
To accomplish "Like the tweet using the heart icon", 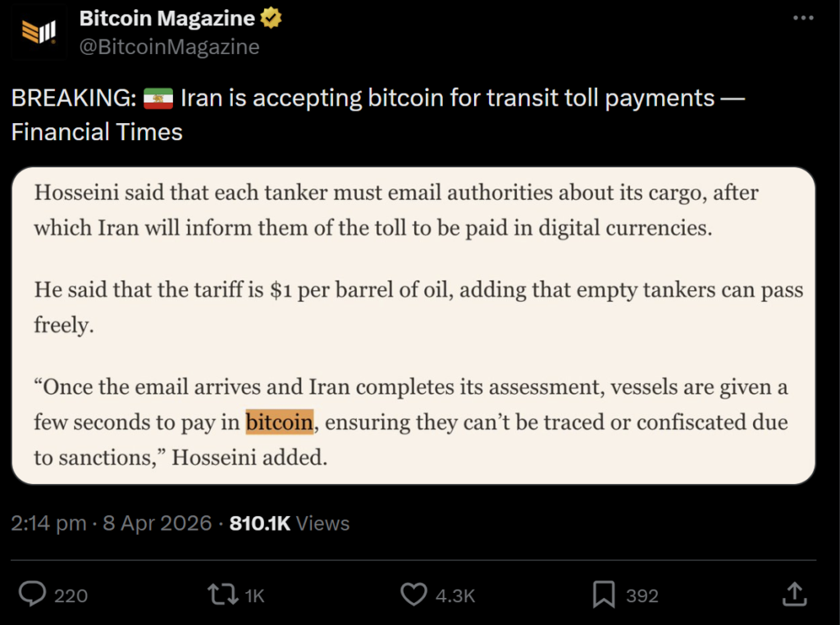I will pyautogui.click(x=414, y=594).
